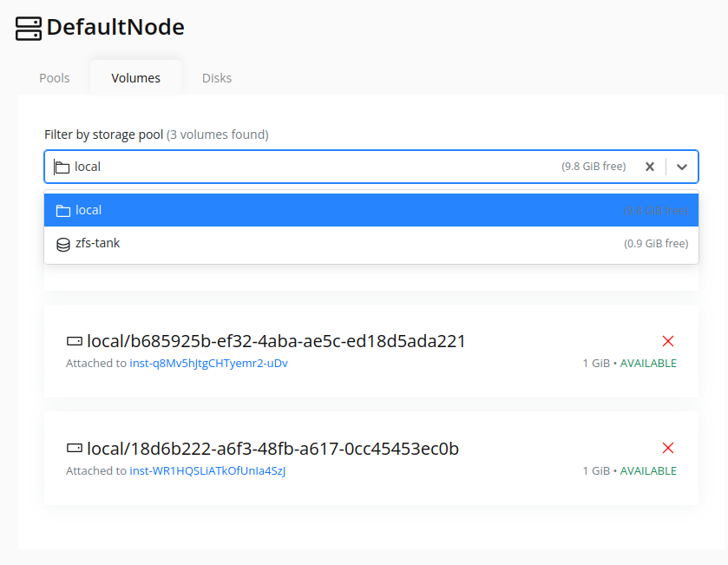Select the Volumes tab
Screen dimensions: 728x565
[135, 78]
